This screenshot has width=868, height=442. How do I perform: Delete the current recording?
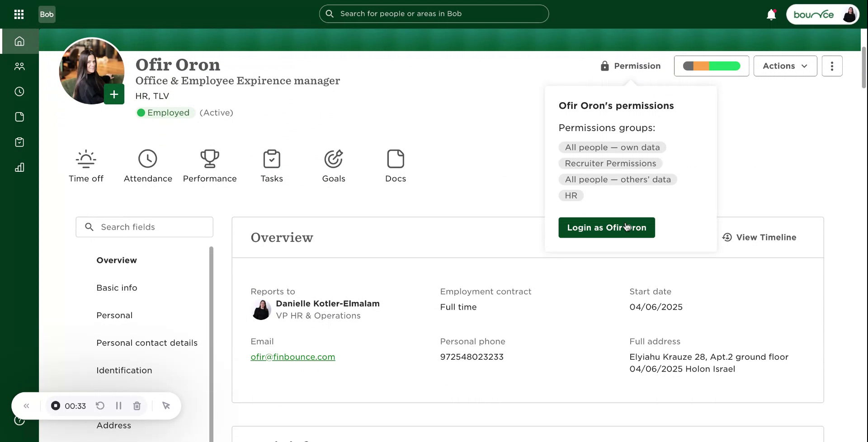pos(137,405)
